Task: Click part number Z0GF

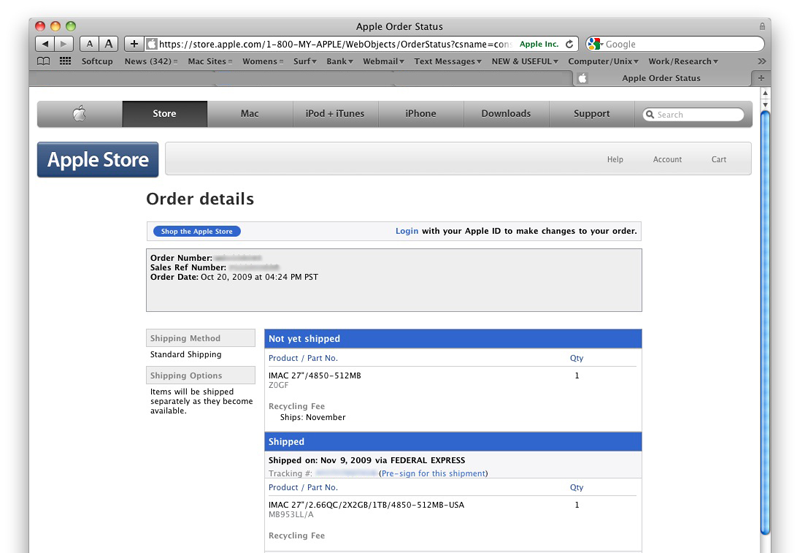Action: [x=279, y=385]
